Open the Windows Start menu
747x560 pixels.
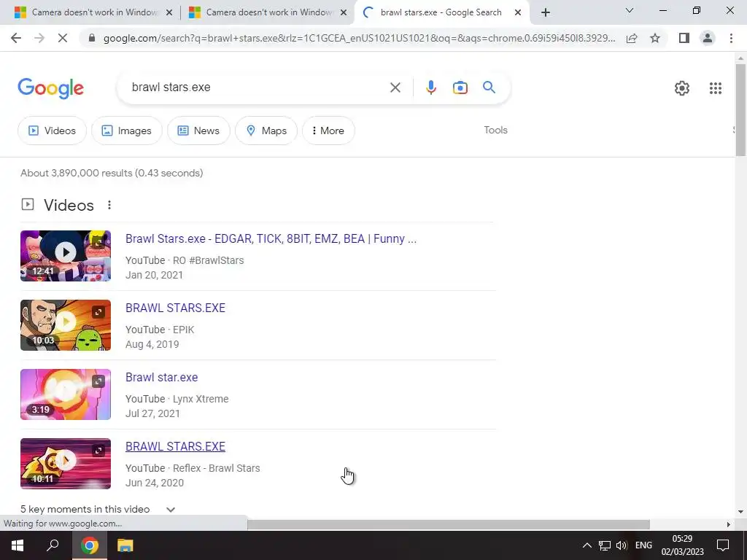18,545
